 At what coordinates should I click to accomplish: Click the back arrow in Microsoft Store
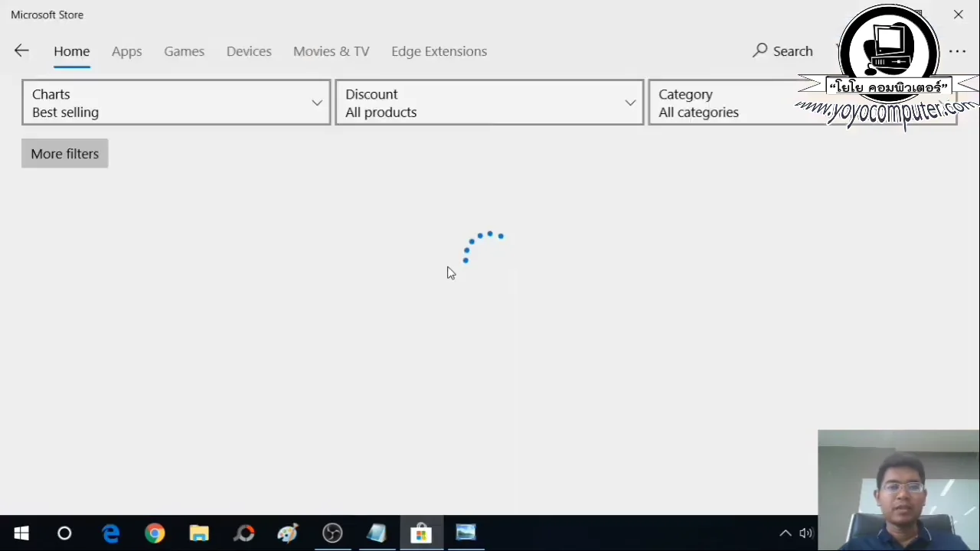pos(21,51)
